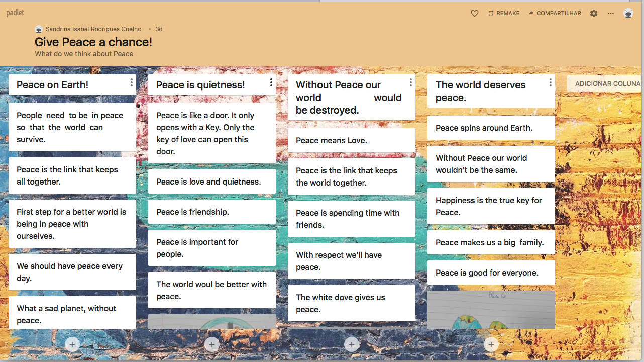
Task: Click the user avatar at top right
Action: click(628, 14)
